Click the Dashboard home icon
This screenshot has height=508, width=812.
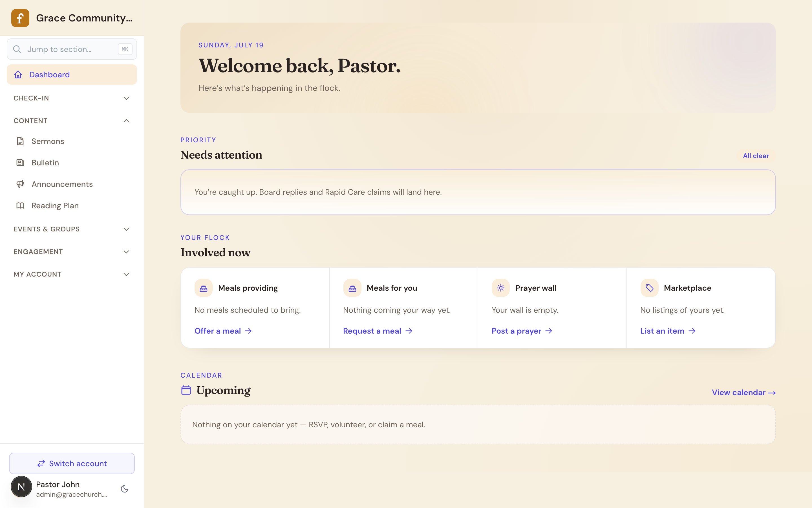click(x=18, y=75)
